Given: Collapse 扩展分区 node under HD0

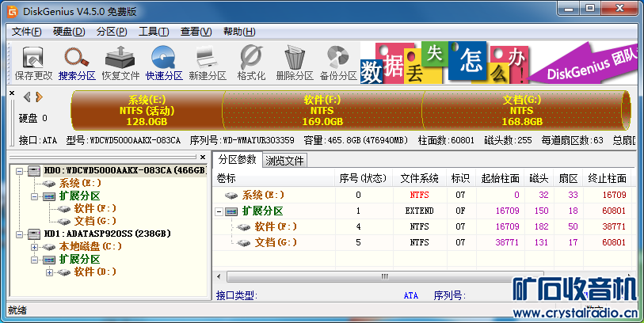Looking at the screenshot, I should point(35,196).
